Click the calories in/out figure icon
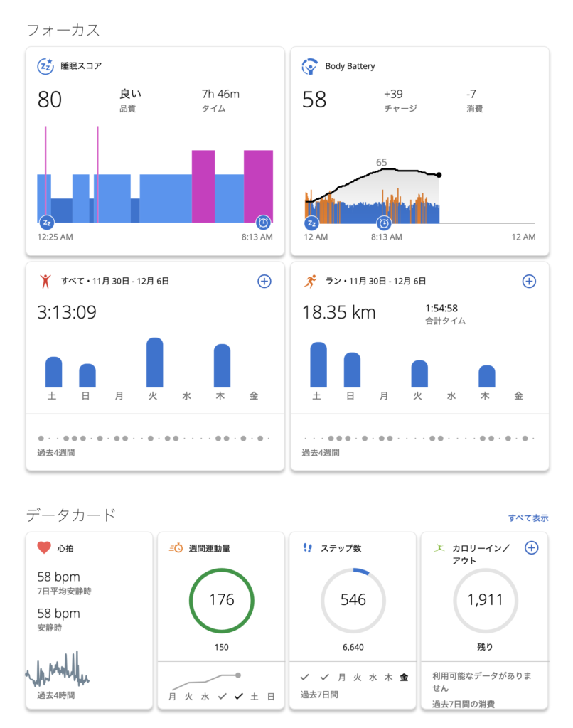The width and height of the screenshot is (573, 728). point(439,548)
